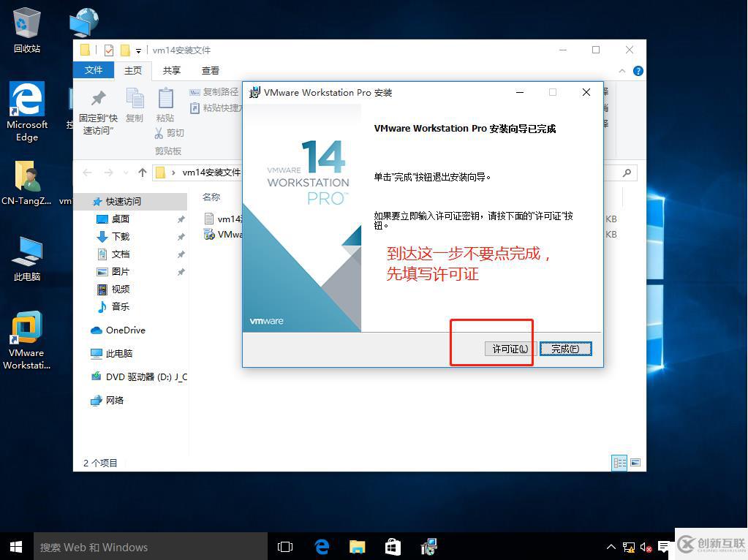Expand the hidden system tray icons chevron
This screenshot has height=560, width=748.
611,547
